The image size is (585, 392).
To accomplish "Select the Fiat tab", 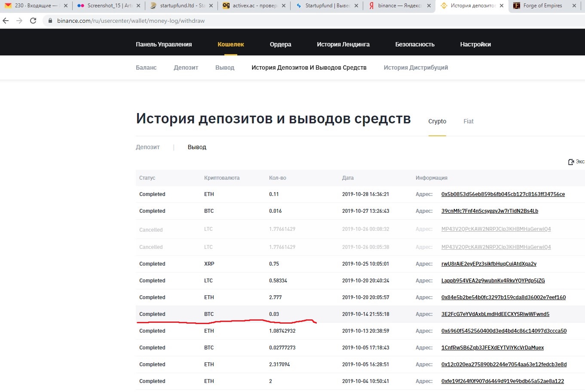I will click(468, 121).
